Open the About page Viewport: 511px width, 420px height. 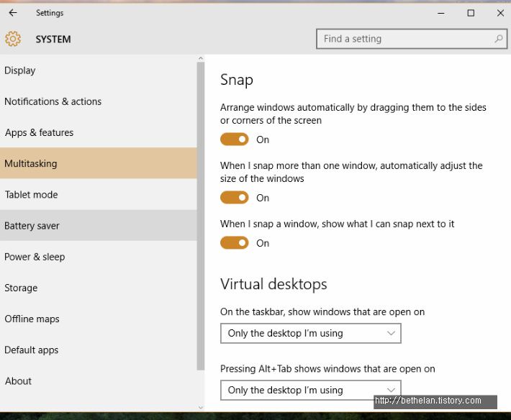point(99,381)
